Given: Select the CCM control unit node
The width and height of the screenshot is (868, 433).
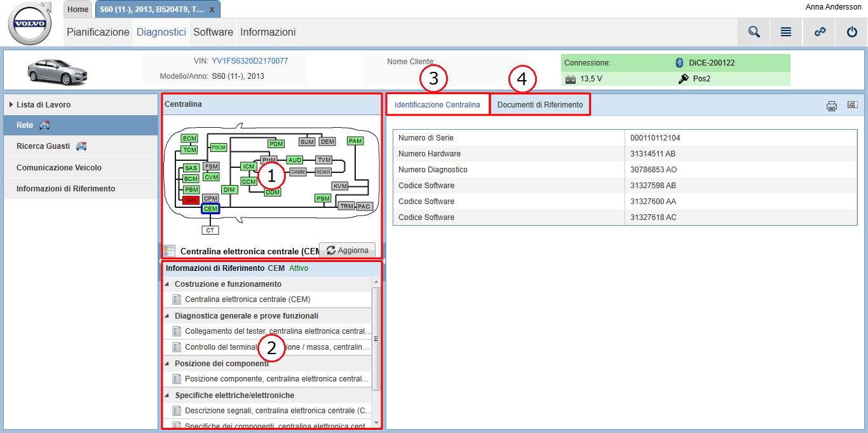Looking at the screenshot, I should click(249, 181).
